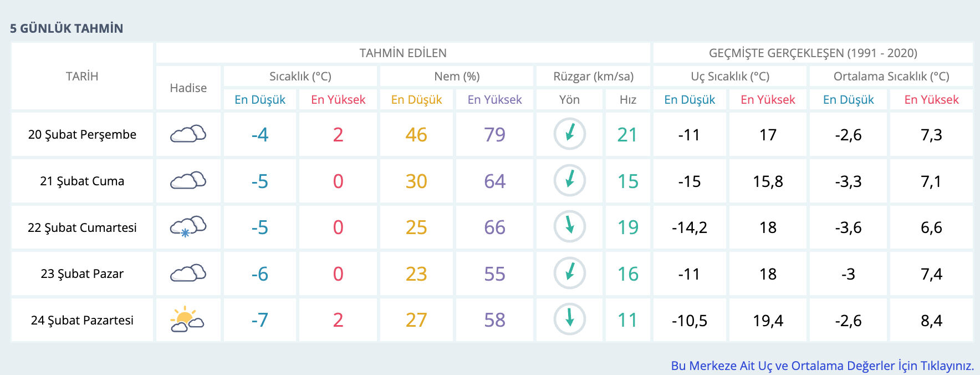Click the partly sunny icon for 24 Şubat Pazartesi

(188, 320)
